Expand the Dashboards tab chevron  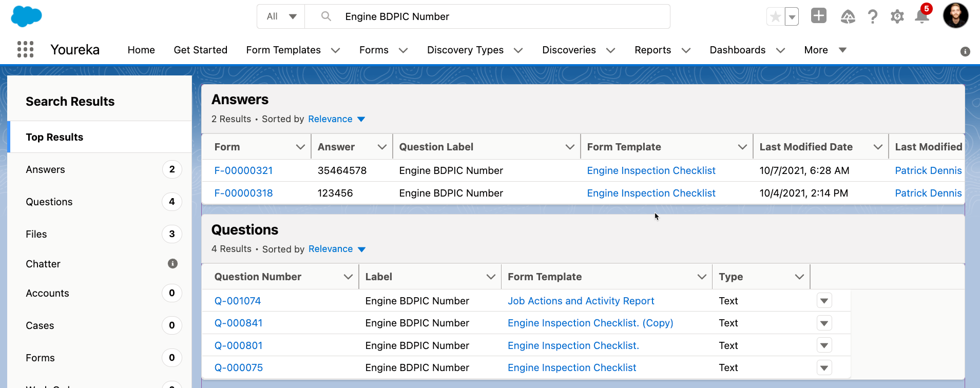(x=780, y=50)
